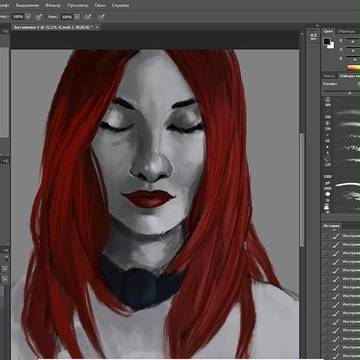Open the История panel tab
Screen dimensions: 360x360
(x=332, y=226)
